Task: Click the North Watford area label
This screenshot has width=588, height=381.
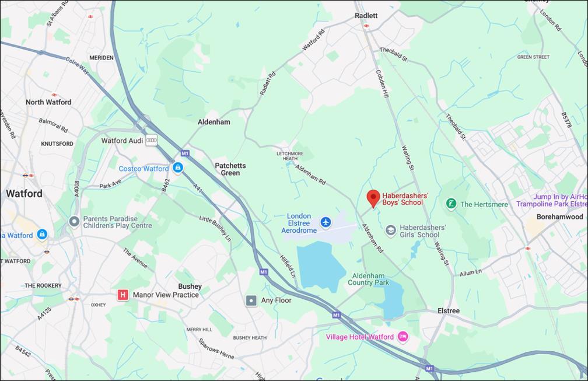Action: 48,102
